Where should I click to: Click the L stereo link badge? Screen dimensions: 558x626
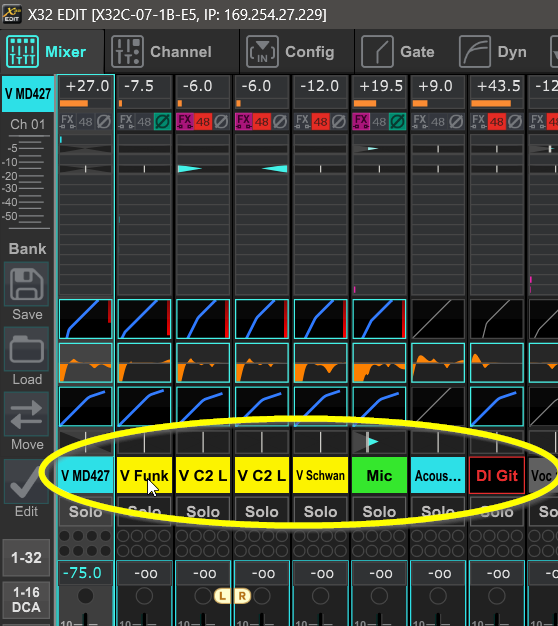point(223,596)
